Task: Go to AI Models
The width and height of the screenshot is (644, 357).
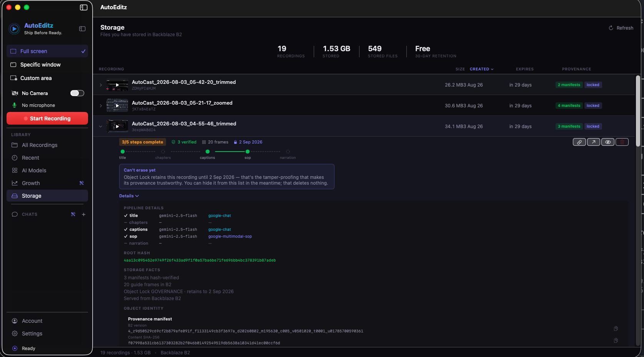Action: [x=47, y=170]
